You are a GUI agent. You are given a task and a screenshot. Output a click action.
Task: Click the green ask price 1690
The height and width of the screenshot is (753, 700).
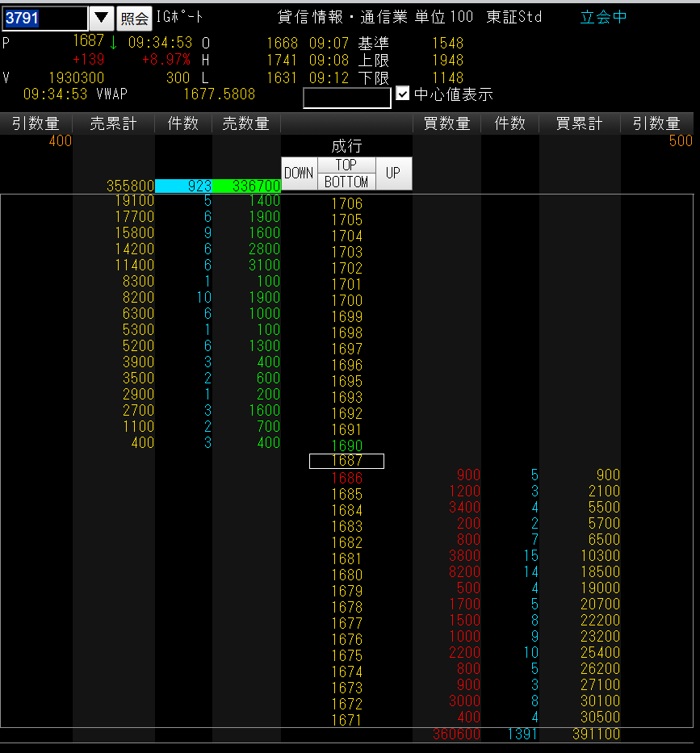pyautogui.click(x=346, y=446)
